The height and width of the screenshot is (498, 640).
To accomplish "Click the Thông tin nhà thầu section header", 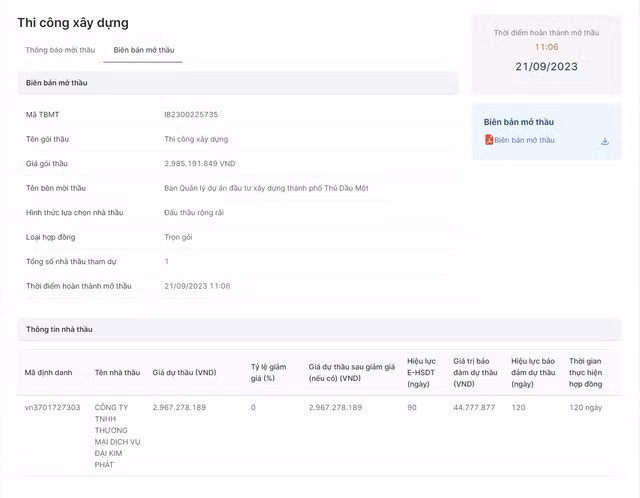I will [59, 329].
